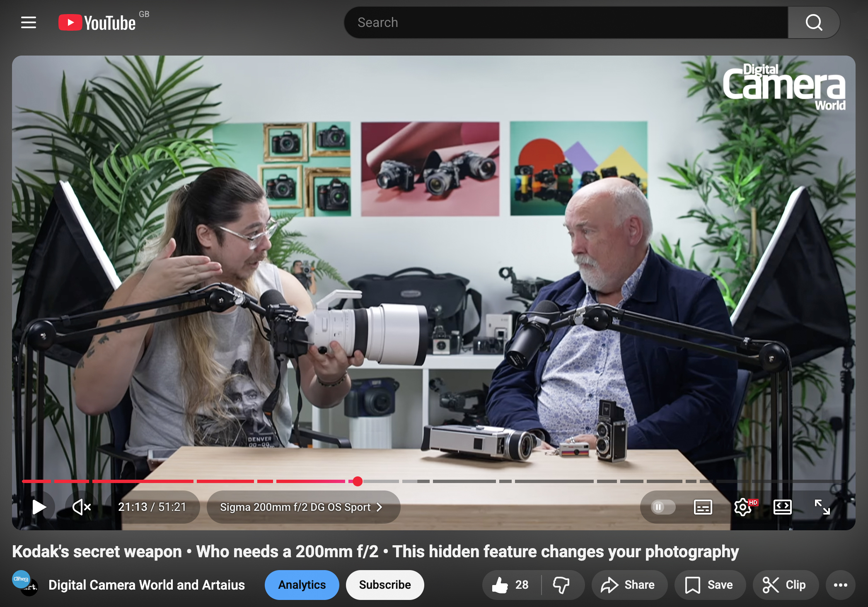Viewport: 868px width, 607px height.
Task: Create a Clip from the video
Action: click(786, 585)
